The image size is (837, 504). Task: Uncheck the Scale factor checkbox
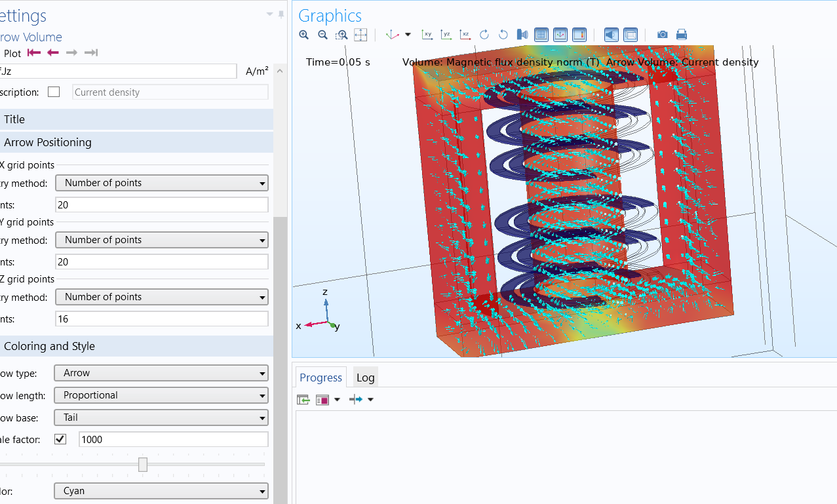tap(60, 439)
